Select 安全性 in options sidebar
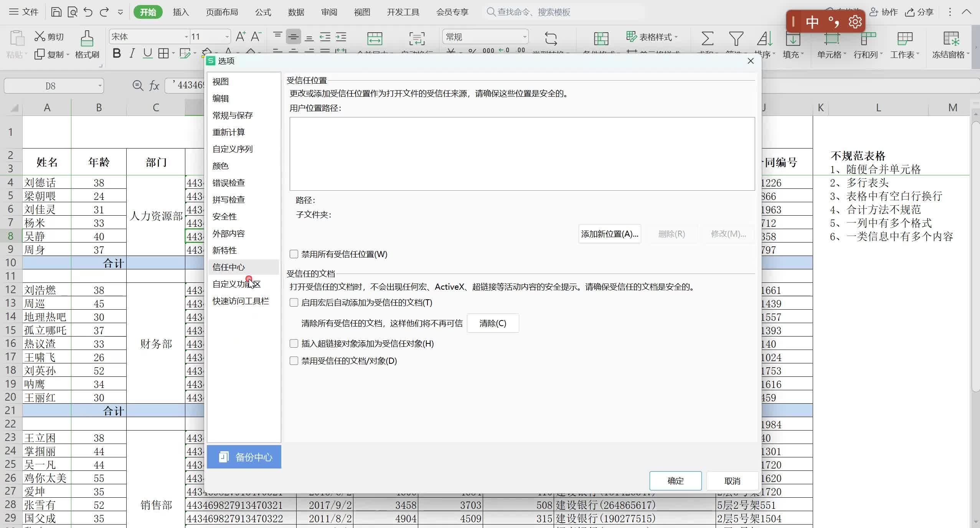 224,216
